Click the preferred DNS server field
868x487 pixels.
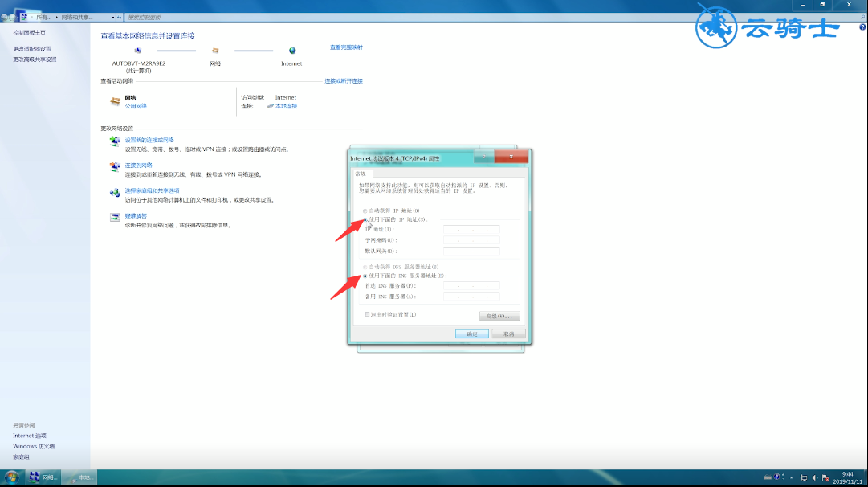(471, 286)
